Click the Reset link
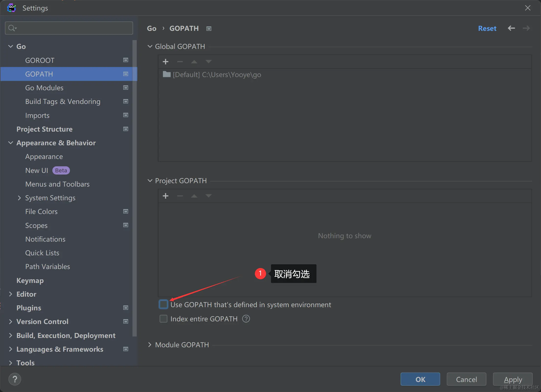The width and height of the screenshot is (541, 392). [487, 28]
